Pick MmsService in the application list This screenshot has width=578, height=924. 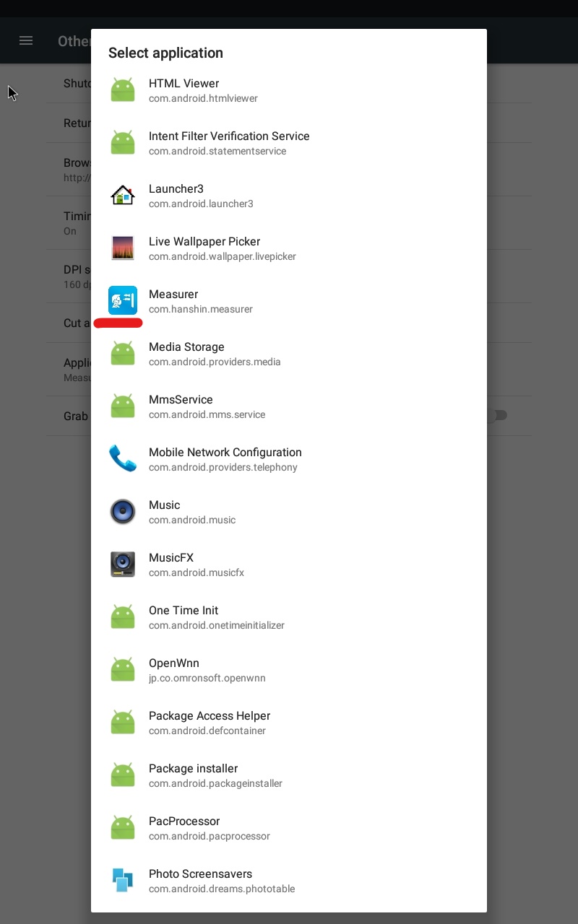[x=289, y=406]
